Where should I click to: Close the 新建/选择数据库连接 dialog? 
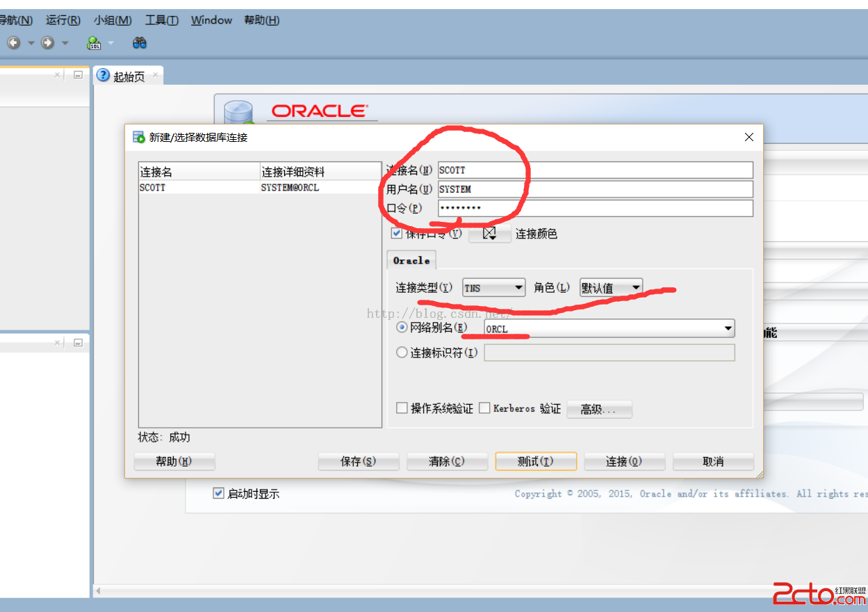(748, 137)
